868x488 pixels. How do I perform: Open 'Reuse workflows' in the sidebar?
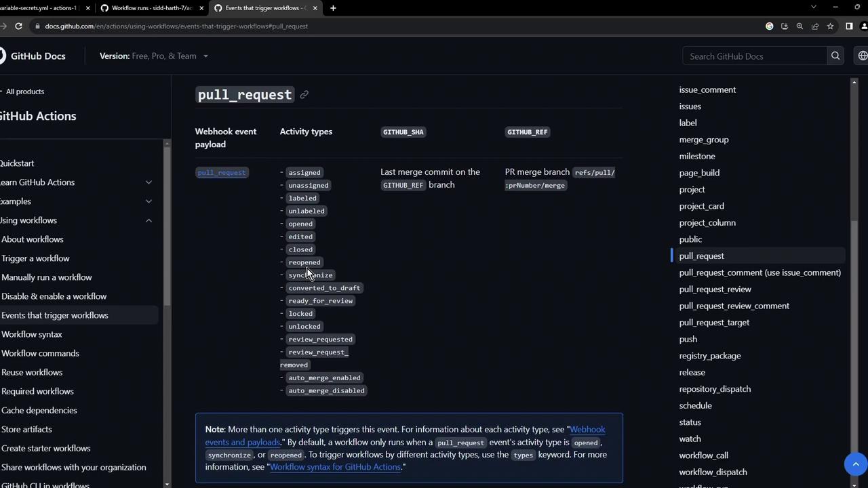tap(32, 372)
